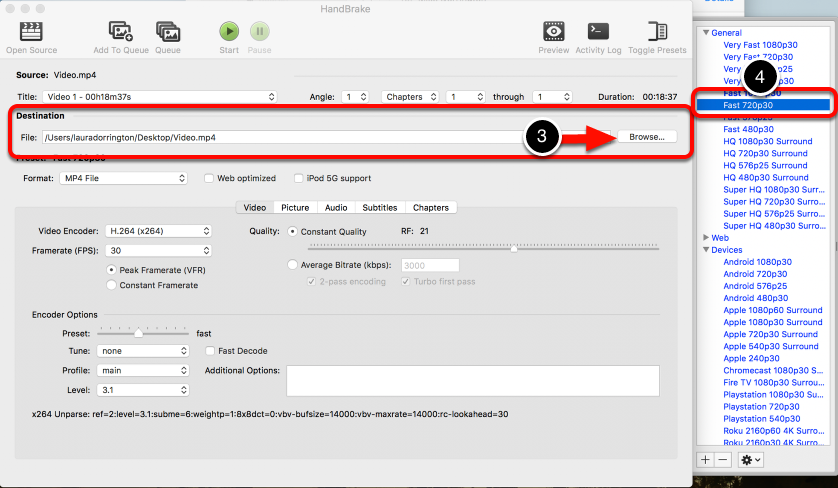Open the start chapter dropdown before through
The image size is (838, 488).
[x=465, y=97]
